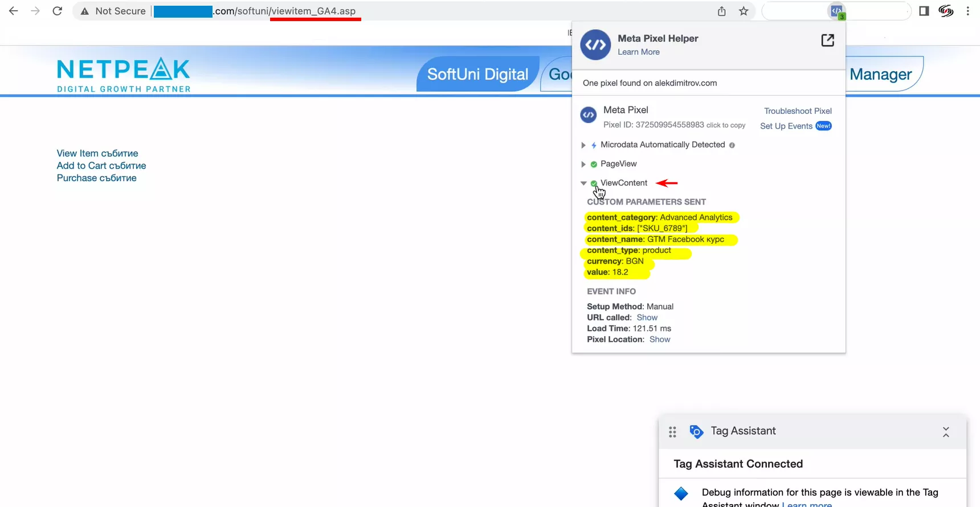Viewport: 980px width, 507px height.
Task: Click the green check icon beside PageView
Action: 594,164
